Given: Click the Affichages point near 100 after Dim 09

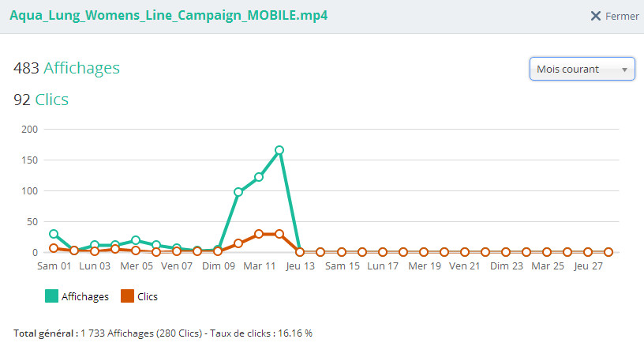Looking at the screenshot, I should [238, 192].
